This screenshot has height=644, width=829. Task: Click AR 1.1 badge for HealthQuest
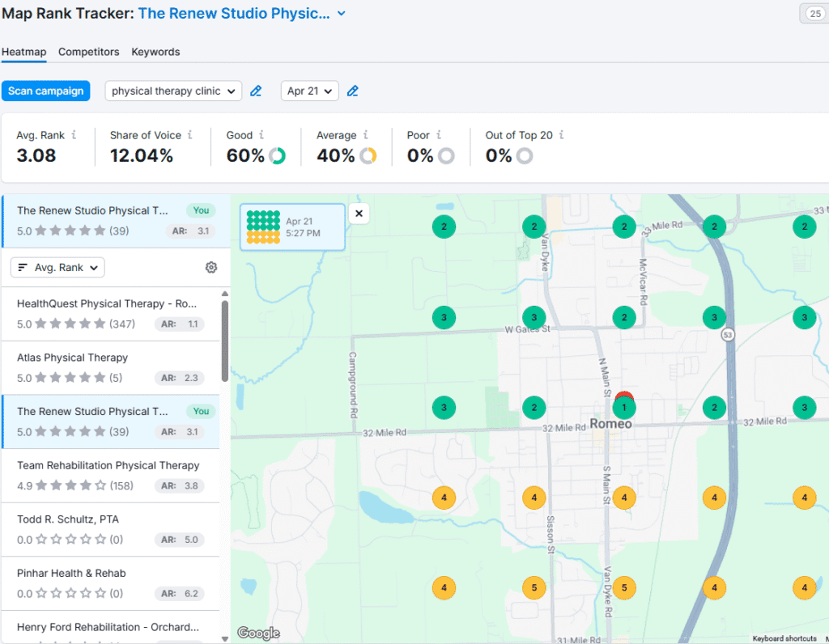click(179, 324)
